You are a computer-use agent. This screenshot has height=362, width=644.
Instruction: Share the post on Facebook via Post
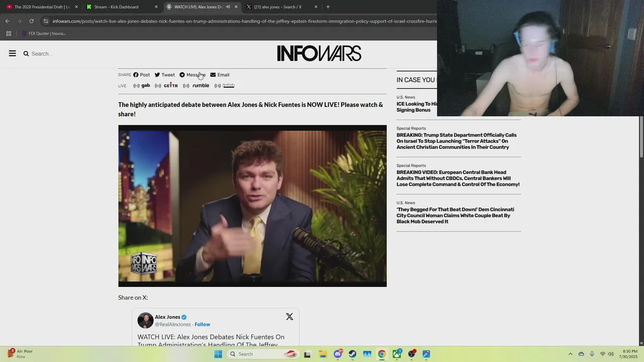[141, 75]
